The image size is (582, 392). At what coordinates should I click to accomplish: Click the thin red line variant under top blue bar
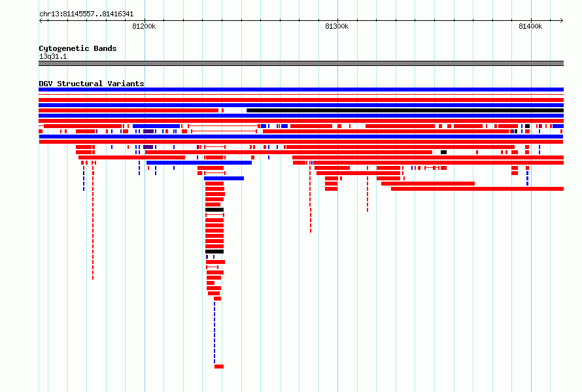[x=301, y=95]
